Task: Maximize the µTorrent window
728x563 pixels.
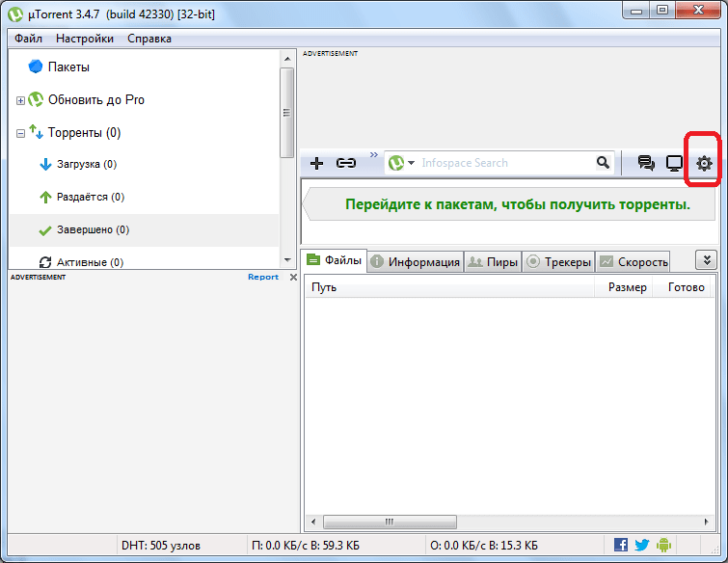Action: point(662,11)
